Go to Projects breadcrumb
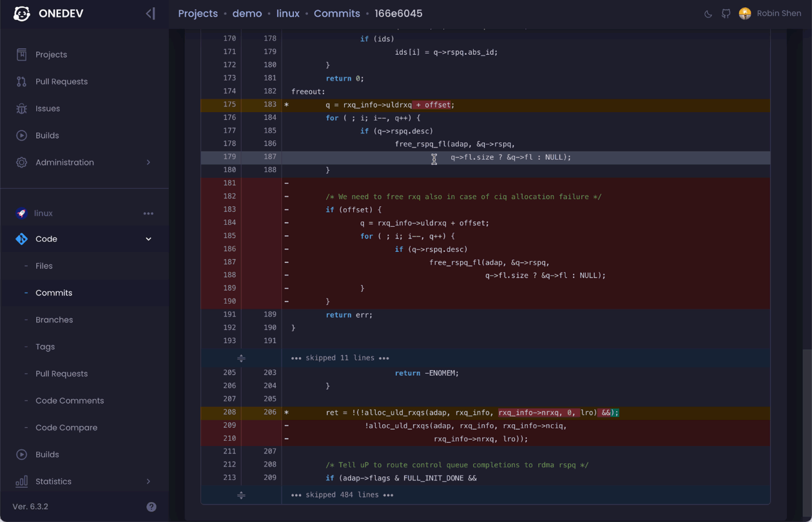The height and width of the screenshot is (522, 812). (198, 14)
